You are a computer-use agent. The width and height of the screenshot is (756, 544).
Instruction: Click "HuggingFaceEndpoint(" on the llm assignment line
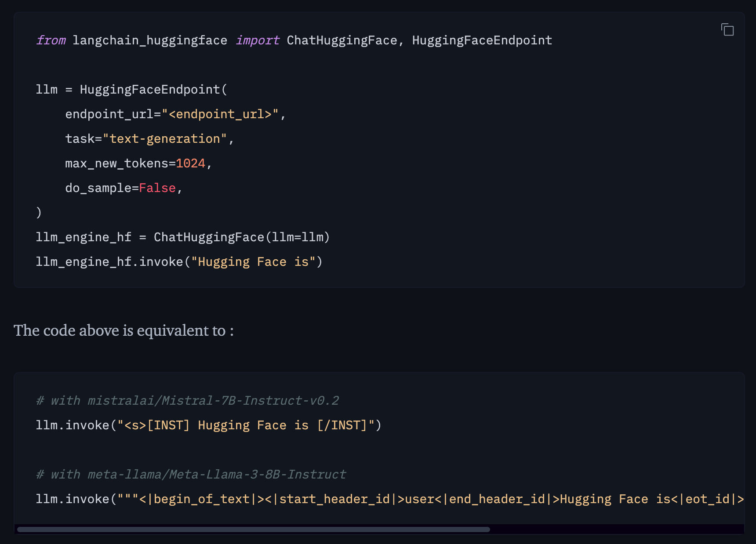coord(153,90)
